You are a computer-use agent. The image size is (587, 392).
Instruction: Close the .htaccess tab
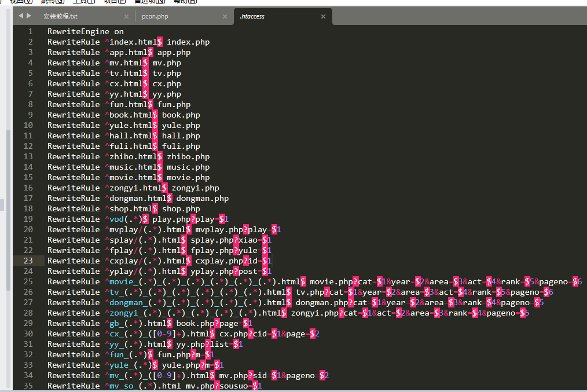point(323,16)
